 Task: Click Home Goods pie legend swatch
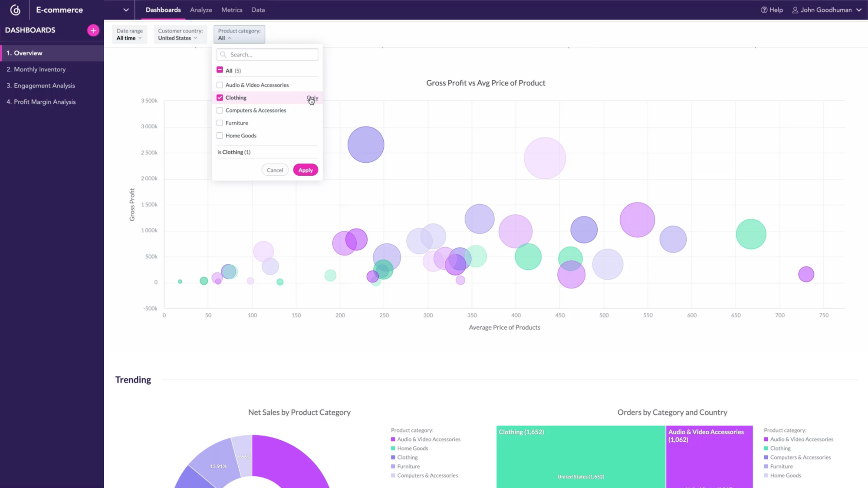pos(393,449)
